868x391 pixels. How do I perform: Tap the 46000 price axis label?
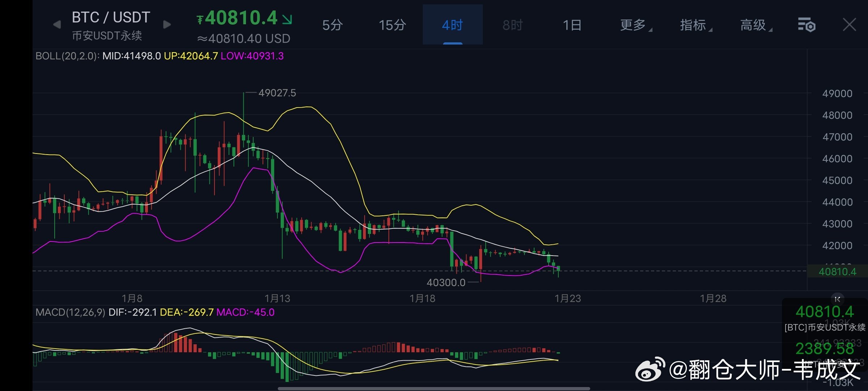[837, 159]
